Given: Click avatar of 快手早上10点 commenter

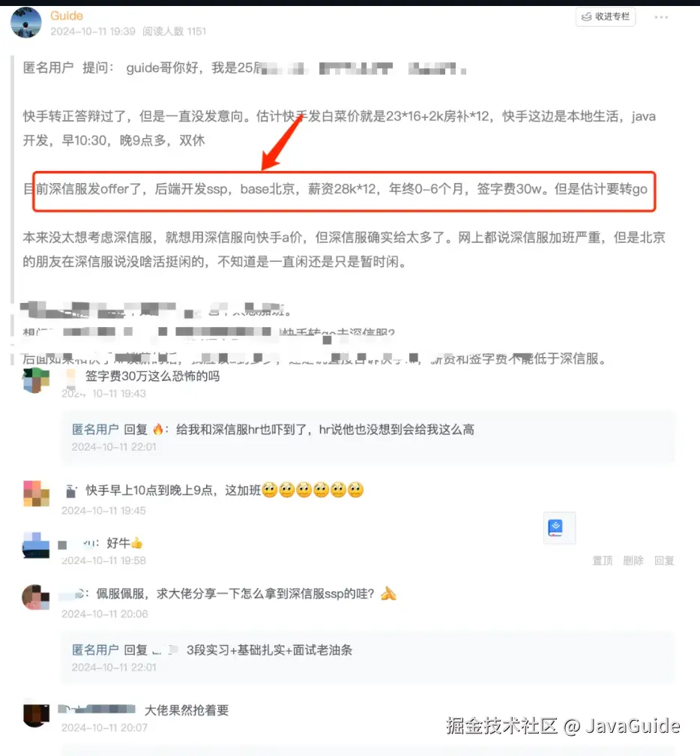Looking at the screenshot, I should click(36, 493).
